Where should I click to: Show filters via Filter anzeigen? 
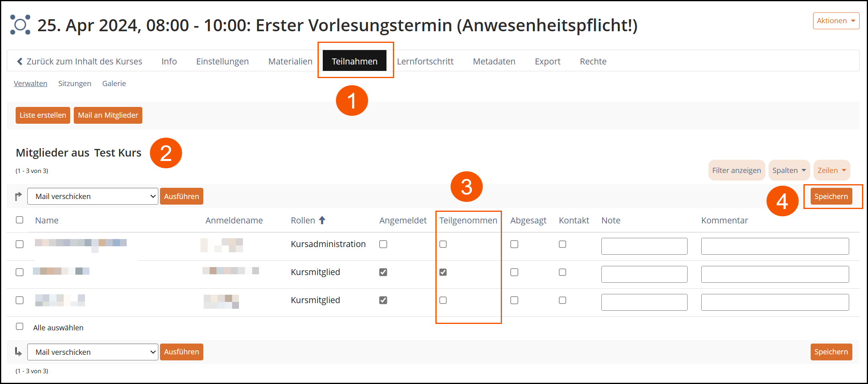point(736,171)
